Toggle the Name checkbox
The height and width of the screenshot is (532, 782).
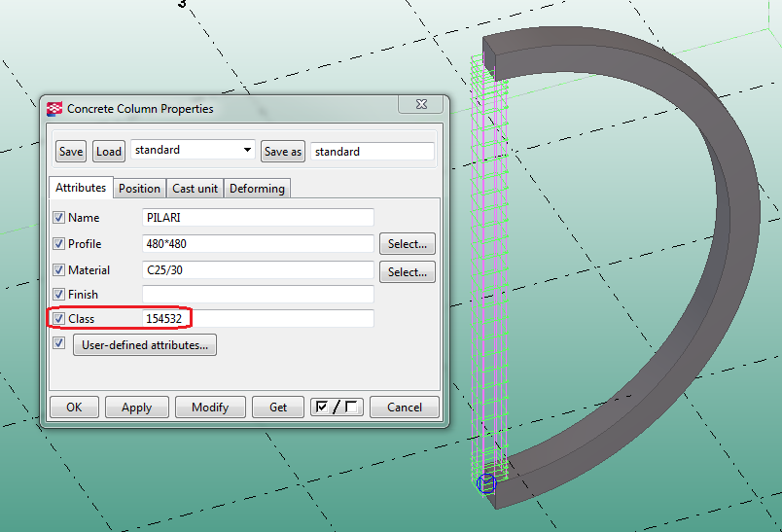[59, 218]
